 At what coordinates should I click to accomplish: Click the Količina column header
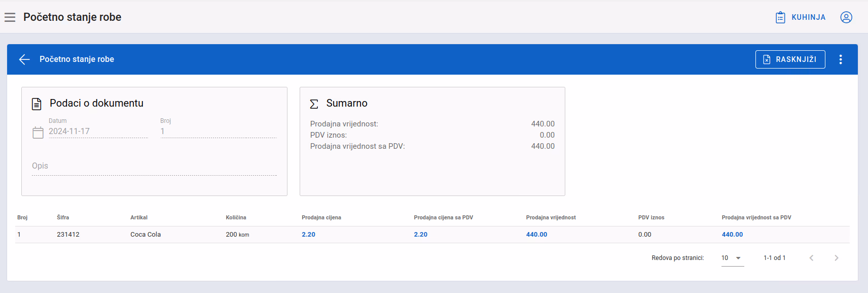236,217
